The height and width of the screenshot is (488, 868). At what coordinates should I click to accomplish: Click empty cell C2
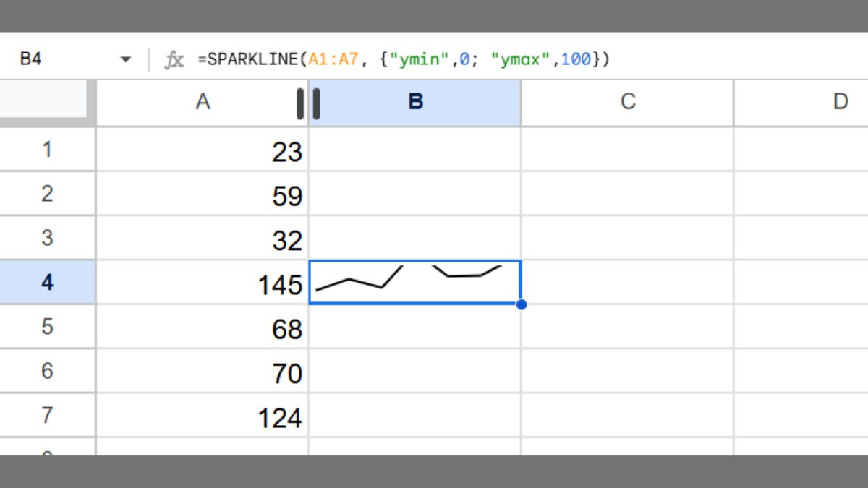627,194
